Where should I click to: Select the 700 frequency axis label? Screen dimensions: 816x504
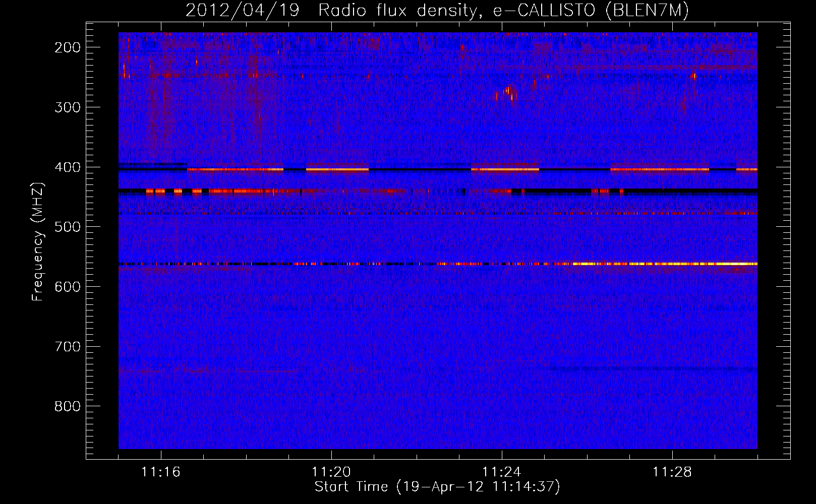pyautogui.click(x=68, y=347)
